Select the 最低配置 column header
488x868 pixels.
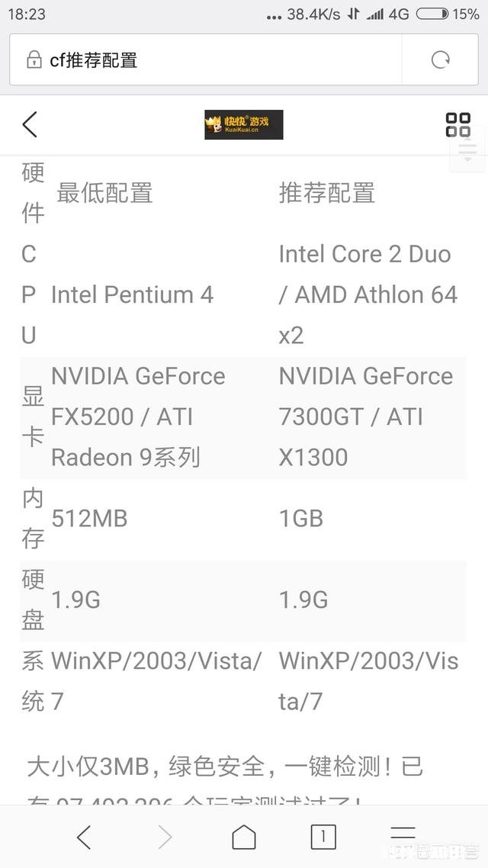[x=104, y=193]
